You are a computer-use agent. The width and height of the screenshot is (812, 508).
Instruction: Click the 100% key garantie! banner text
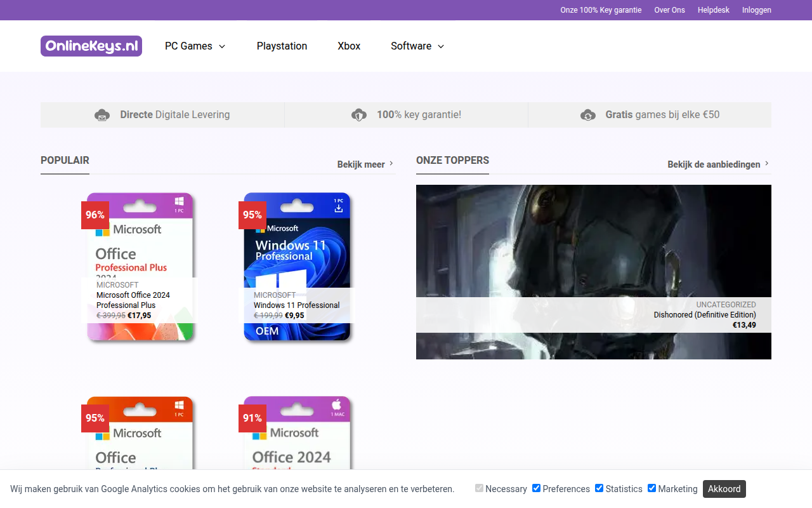coord(419,115)
